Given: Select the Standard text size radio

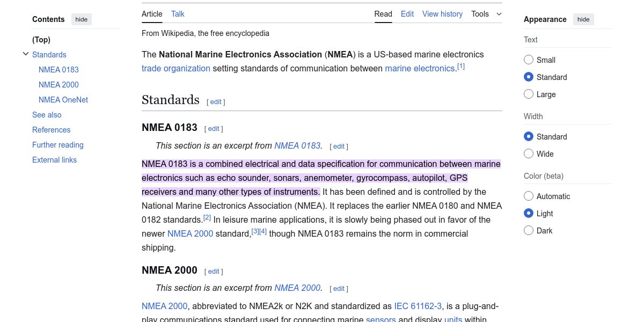Looking at the screenshot, I should [529, 77].
